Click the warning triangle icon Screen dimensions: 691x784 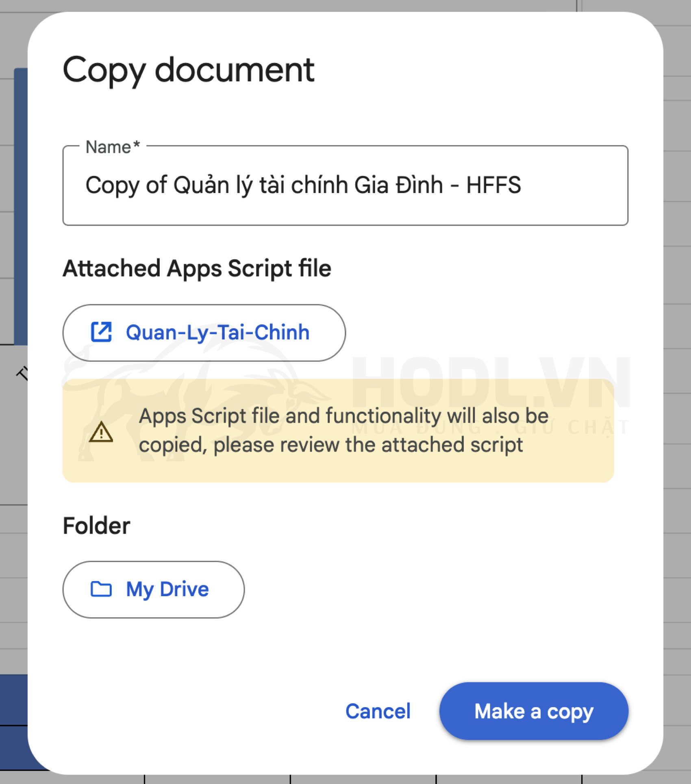101,432
